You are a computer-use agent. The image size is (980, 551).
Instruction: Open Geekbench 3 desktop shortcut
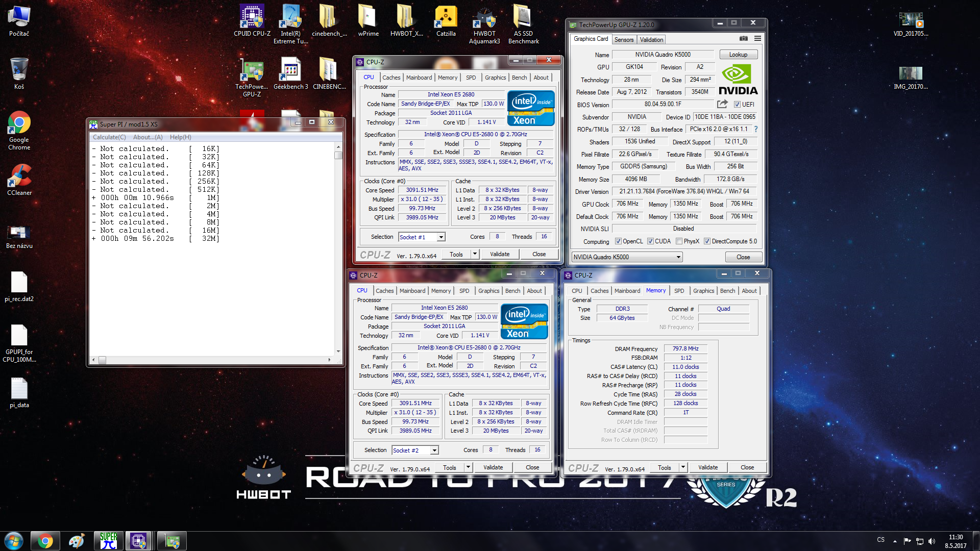coord(290,74)
